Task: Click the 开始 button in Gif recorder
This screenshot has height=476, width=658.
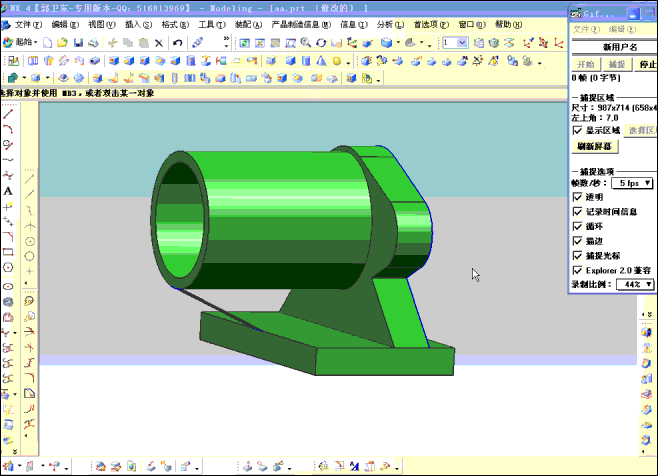Action: (x=585, y=64)
